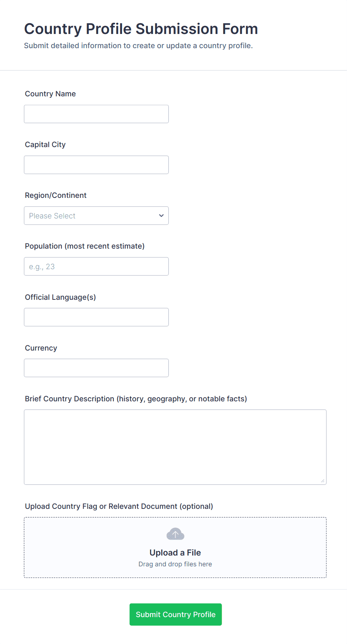Click the dashed file upload dropzone
Viewport: 347px width, 644px height.
pos(175,547)
